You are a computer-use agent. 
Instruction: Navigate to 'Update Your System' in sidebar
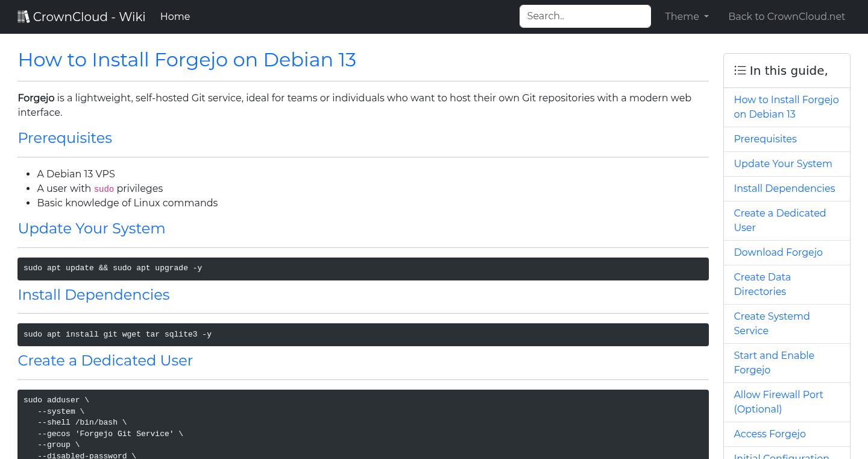click(x=782, y=163)
